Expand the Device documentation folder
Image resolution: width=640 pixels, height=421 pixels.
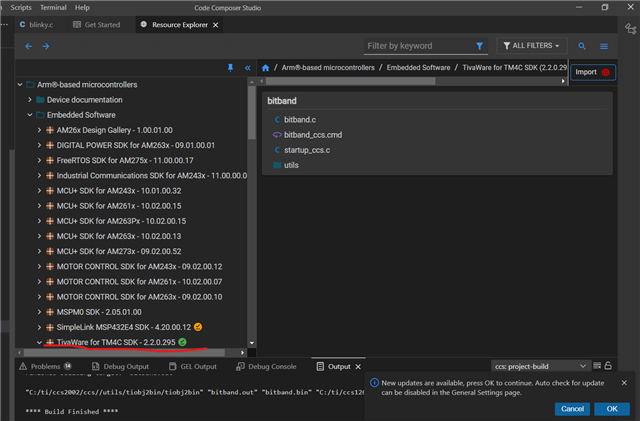[29, 100]
